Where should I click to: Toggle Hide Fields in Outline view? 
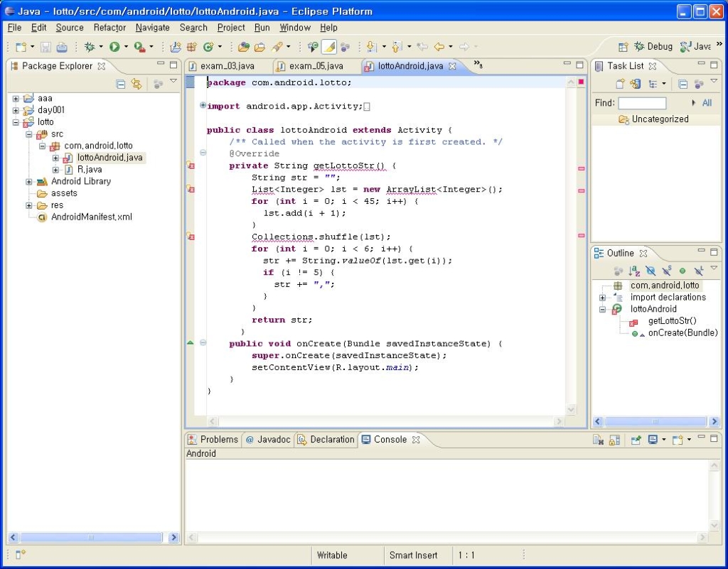651,271
